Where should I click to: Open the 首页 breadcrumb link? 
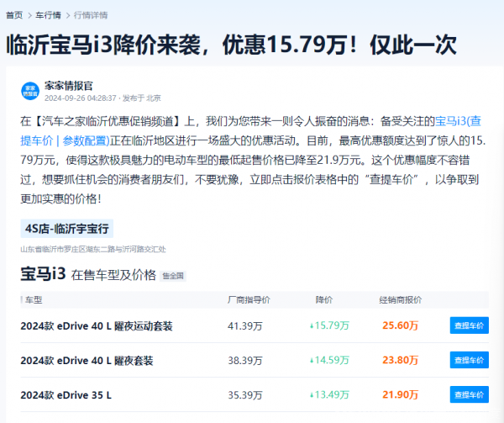pyautogui.click(x=14, y=15)
